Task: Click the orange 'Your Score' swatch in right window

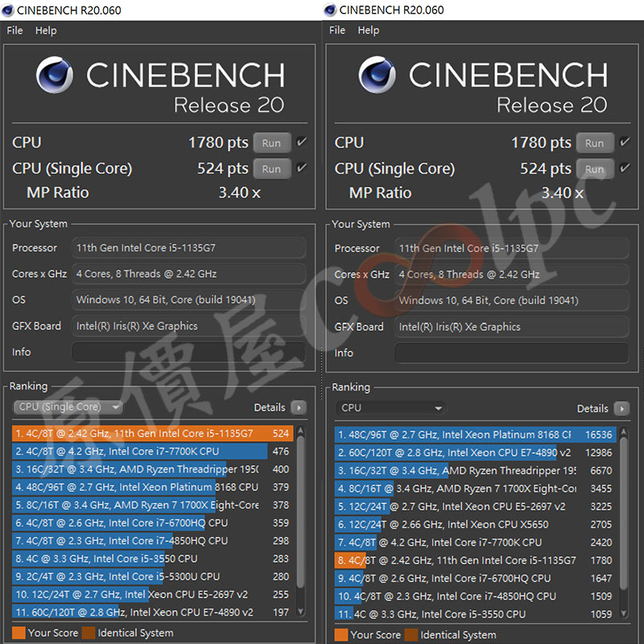Action: (341, 635)
